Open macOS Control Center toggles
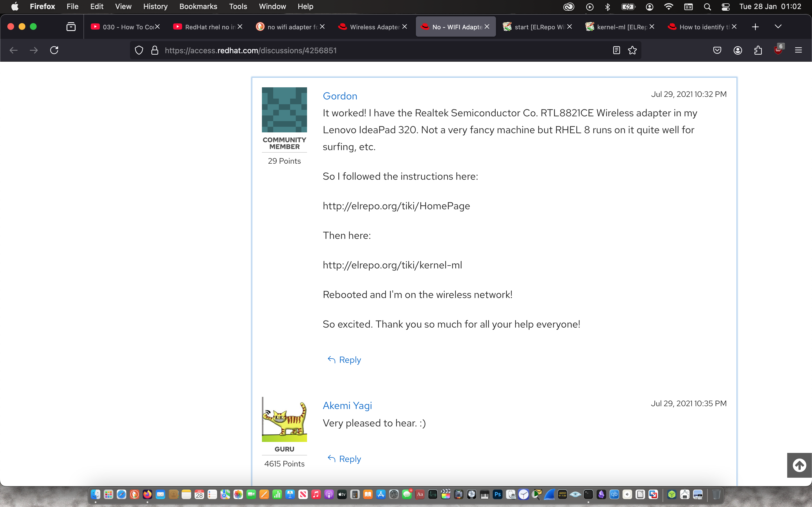 [725, 7]
